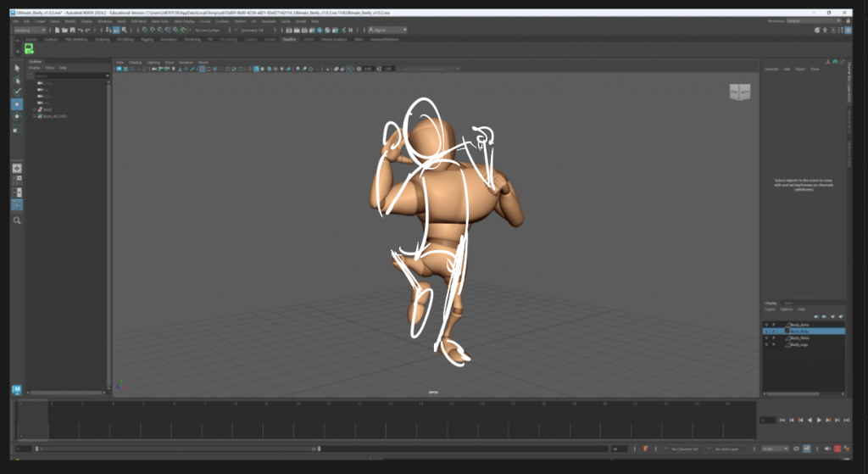Jump to end of playback range
The width and height of the screenshot is (868, 474).
[x=845, y=420]
